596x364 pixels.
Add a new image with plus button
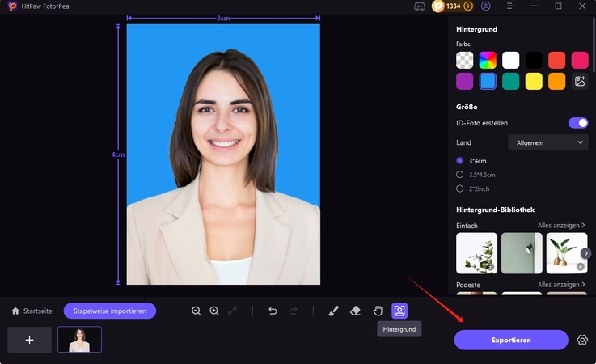coord(30,340)
